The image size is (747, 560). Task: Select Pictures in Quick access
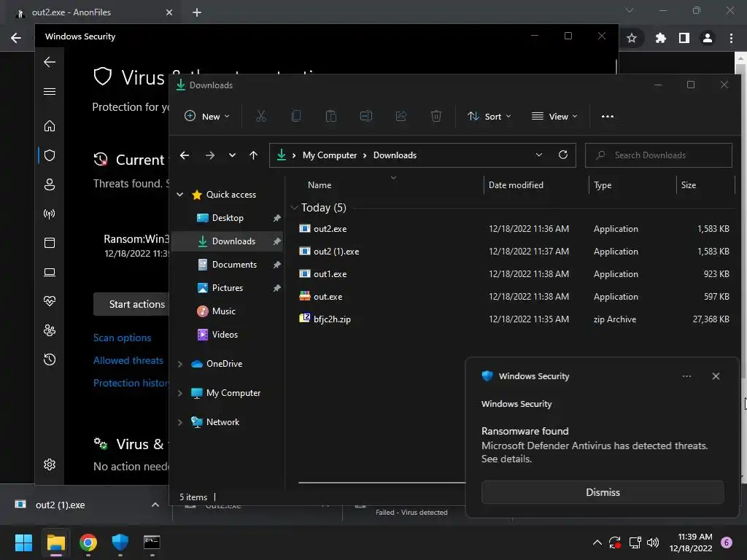click(x=228, y=287)
